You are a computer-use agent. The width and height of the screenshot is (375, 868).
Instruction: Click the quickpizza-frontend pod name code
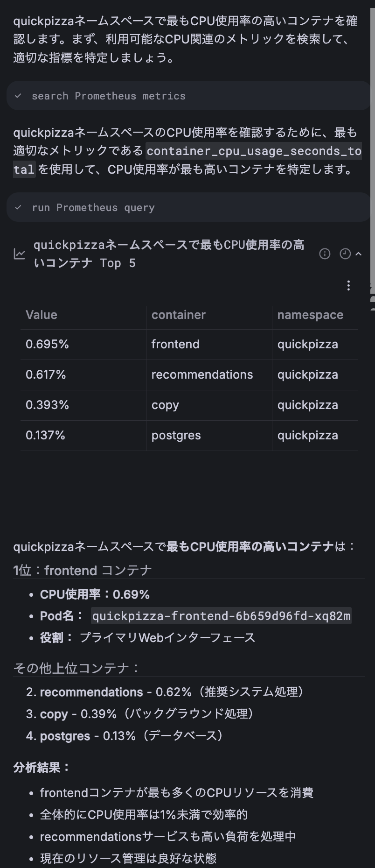click(x=221, y=616)
